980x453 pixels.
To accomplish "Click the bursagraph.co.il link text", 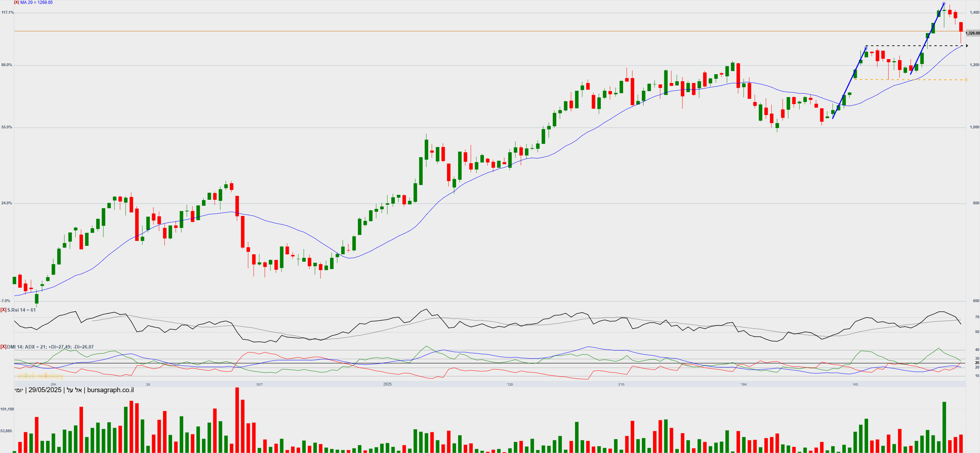I will pos(110,390).
